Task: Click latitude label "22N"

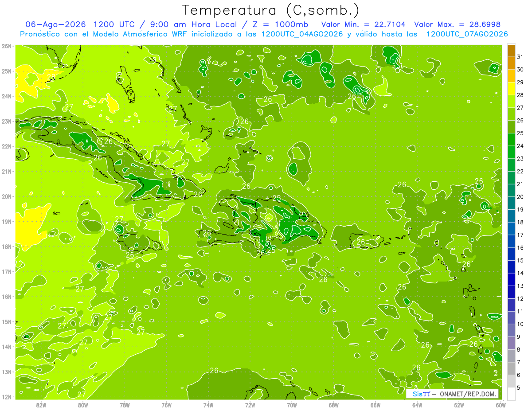Action: [7, 146]
